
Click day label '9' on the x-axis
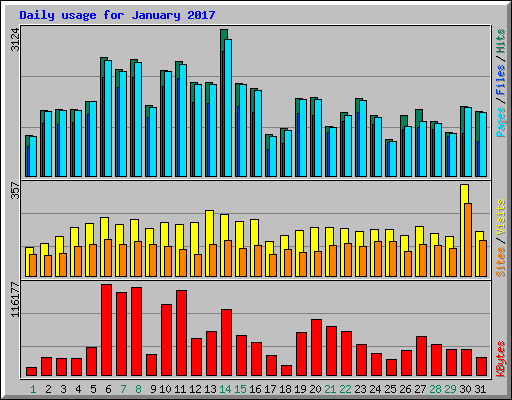coord(153,389)
